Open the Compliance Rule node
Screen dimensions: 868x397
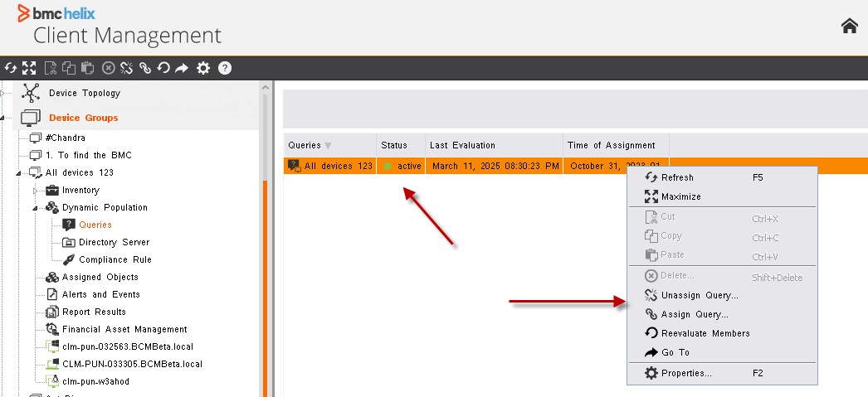(115, 260)
